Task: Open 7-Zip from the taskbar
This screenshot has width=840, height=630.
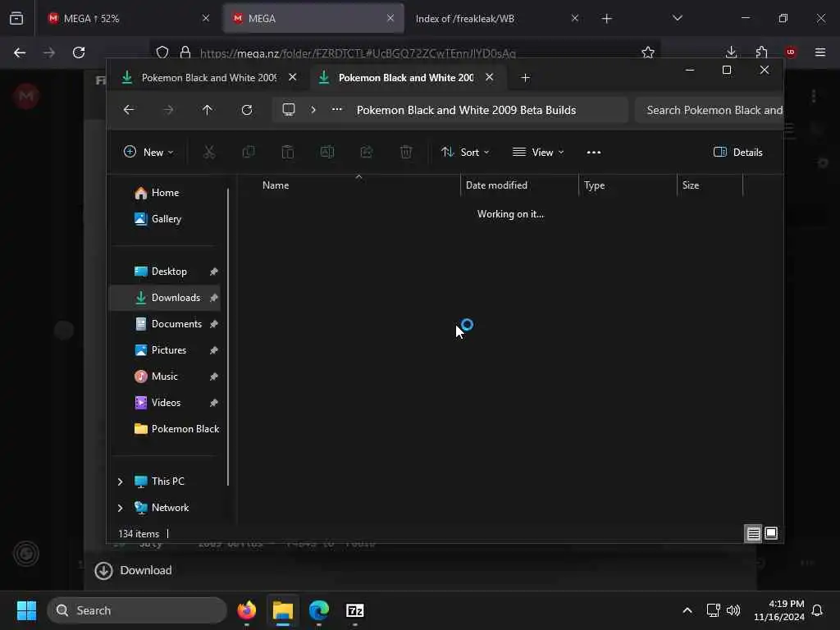Action: pyautogui.click(x=354, y=610)
